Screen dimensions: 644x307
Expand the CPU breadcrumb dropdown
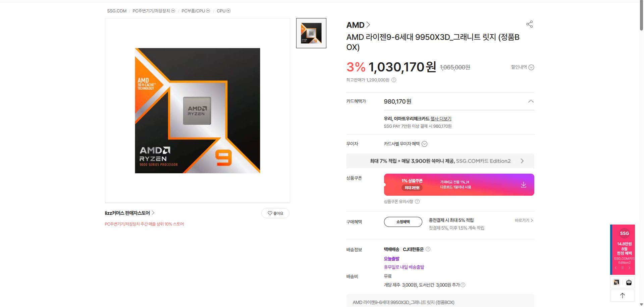point(228,11)
